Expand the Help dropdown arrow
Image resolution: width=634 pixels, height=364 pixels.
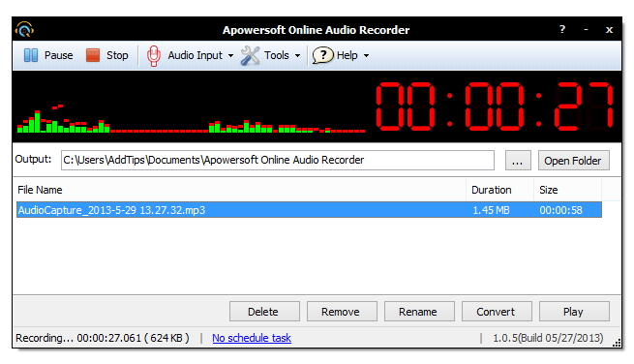(x=366, y=56)
